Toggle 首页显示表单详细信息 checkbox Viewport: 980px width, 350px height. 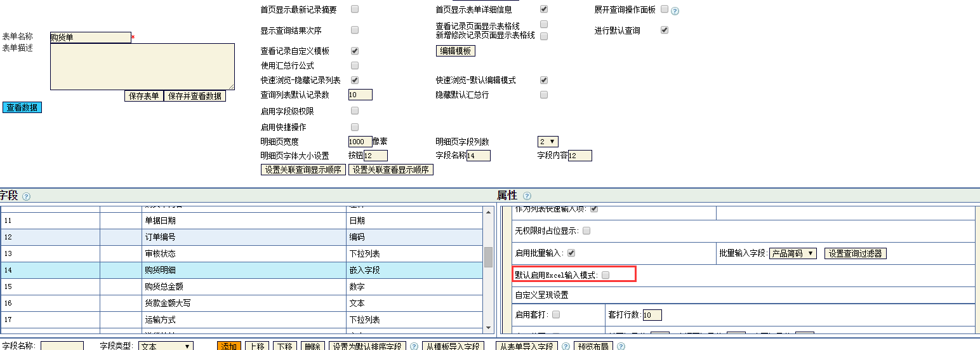[544, 9]
